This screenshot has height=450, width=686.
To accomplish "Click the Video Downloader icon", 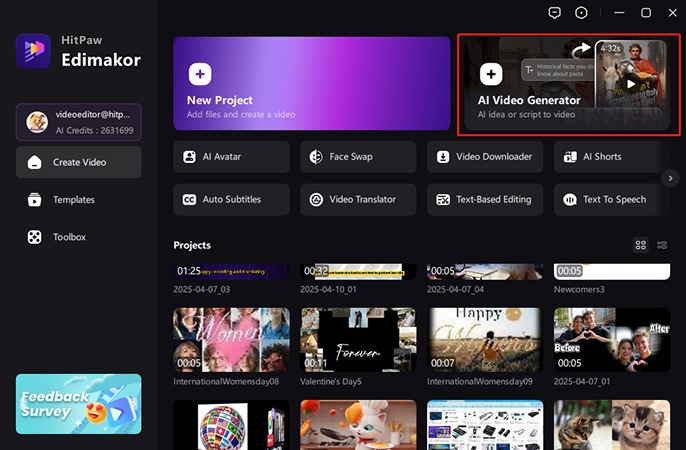I will (443, 157).
